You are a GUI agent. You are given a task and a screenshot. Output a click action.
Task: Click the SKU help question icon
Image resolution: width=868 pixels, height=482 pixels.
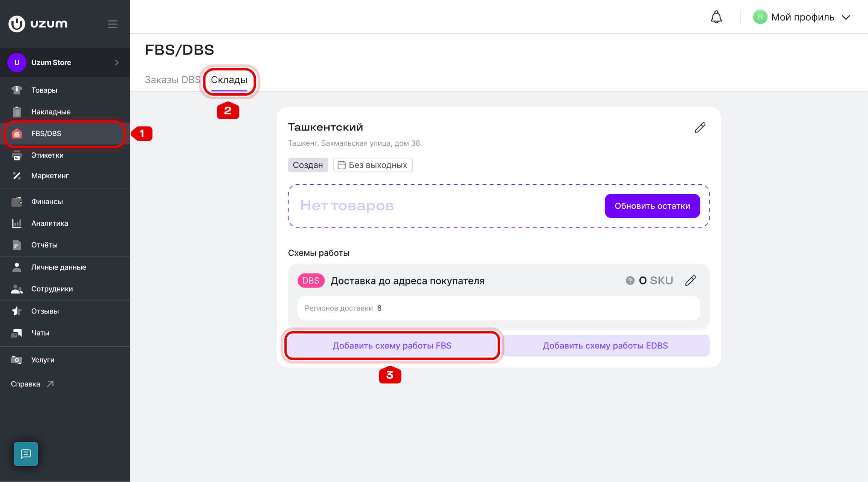[x=630, y=281]
